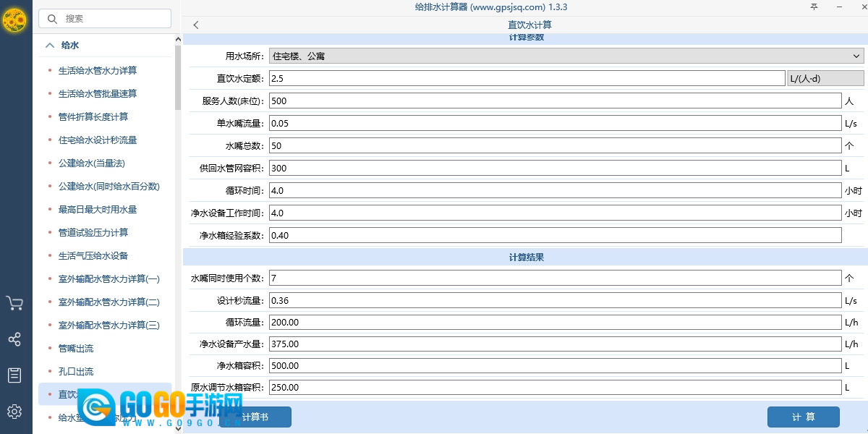Screen dimensions: 868x434
Task: Open settings via the gear icon
Action: coord(14,412)
